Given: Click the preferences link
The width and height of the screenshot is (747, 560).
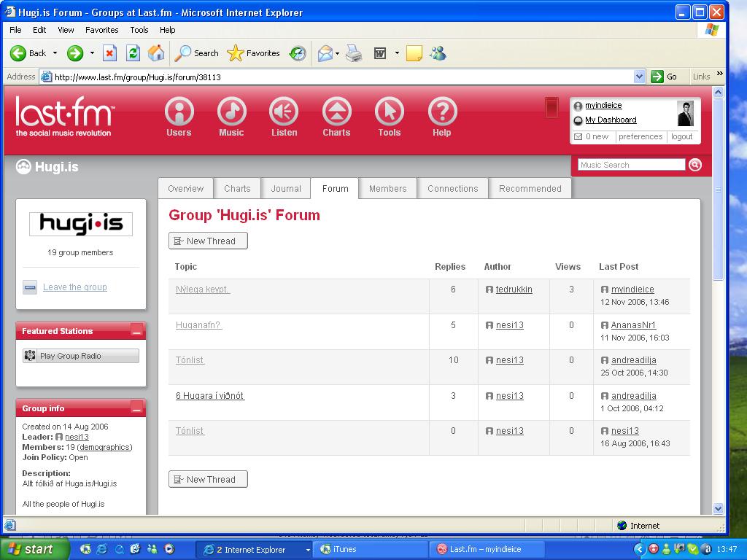Looking at the screenshot, I should tap(640, 136).
